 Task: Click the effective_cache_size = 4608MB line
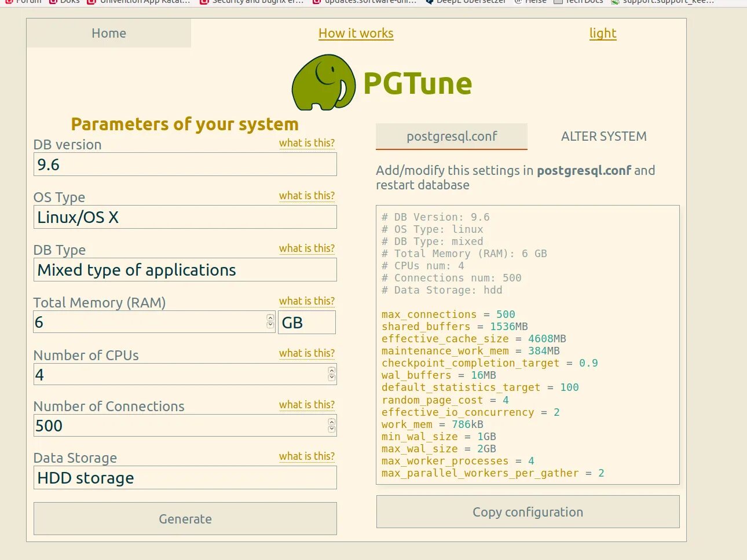(x=474, y=339)
